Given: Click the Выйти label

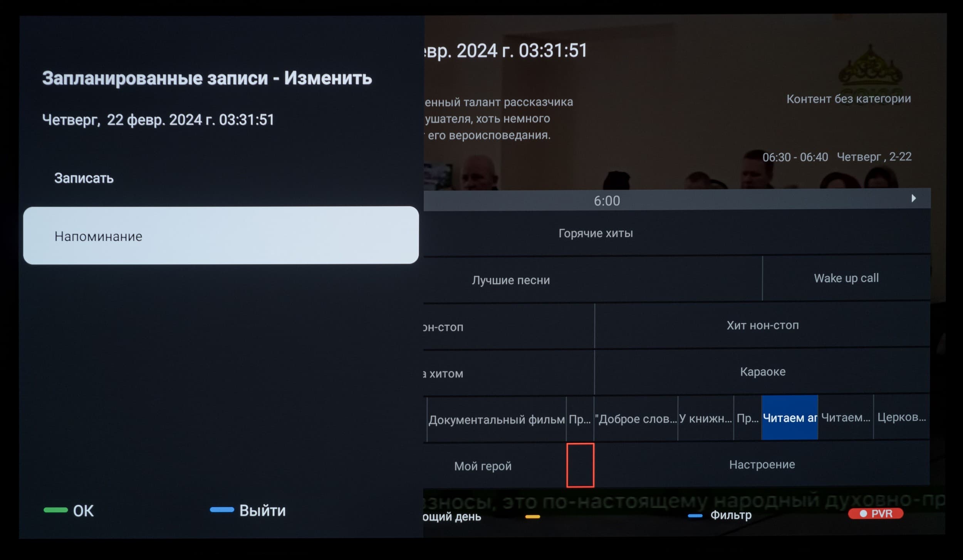Looking at the screenshot, I should pyautogui.click(x=262, y=510).
